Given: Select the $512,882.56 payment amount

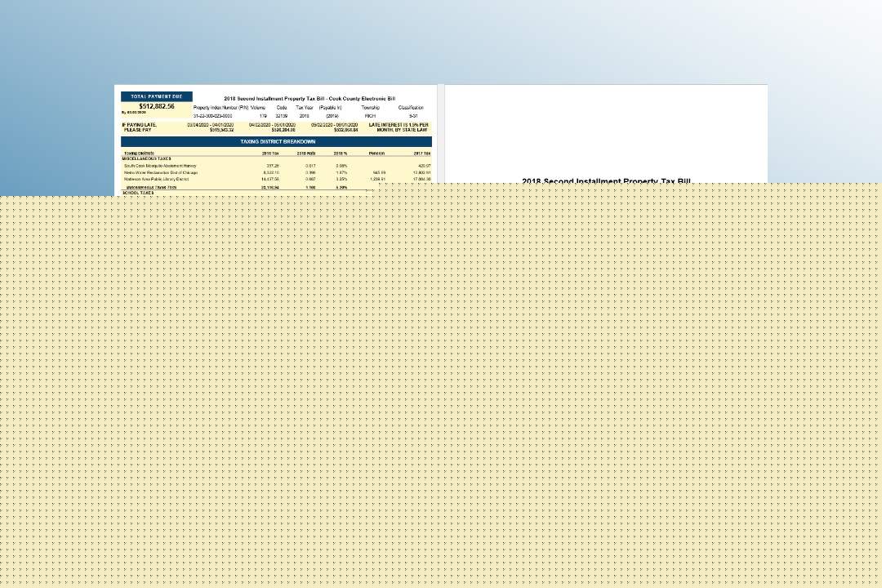Looking at the screenshot, I should [156, 106].
